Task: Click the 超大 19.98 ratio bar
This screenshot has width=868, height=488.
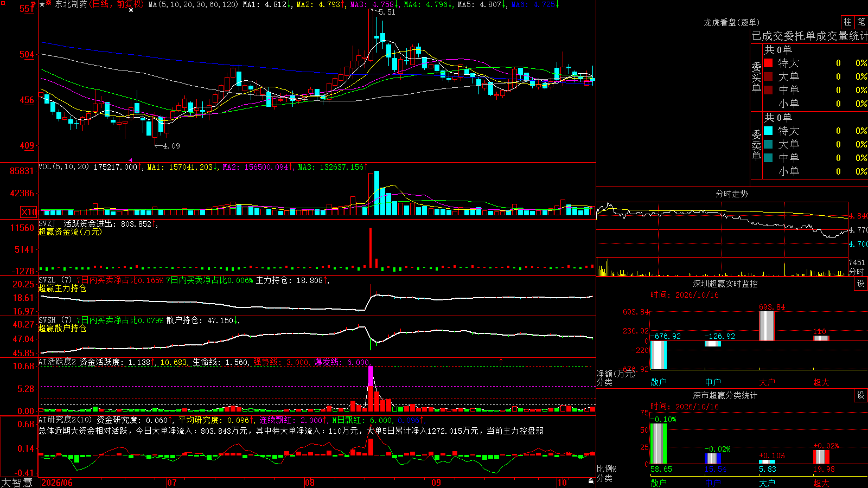Action: [821, 457]
